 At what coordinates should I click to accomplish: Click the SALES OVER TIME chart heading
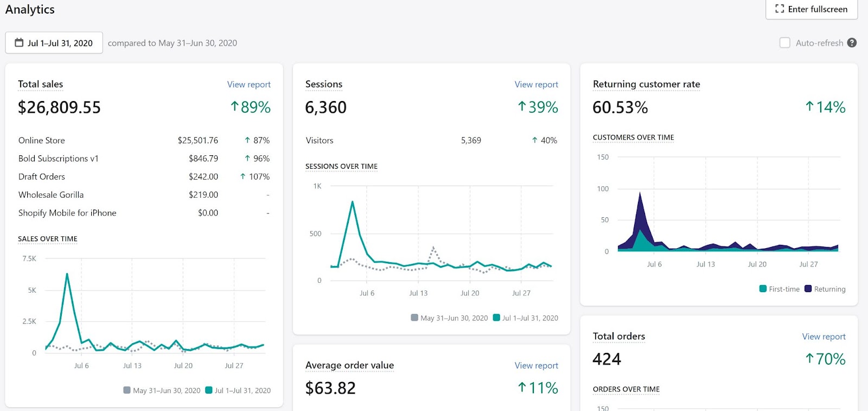[48, 239]
